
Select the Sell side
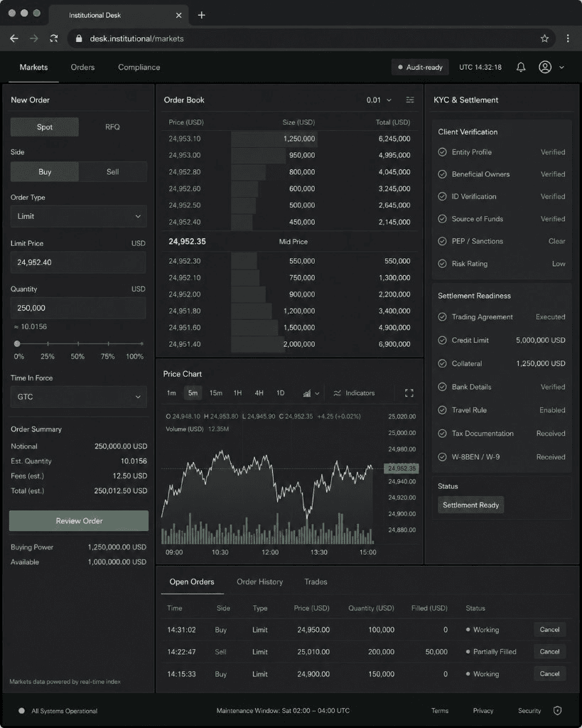point(113,172)
